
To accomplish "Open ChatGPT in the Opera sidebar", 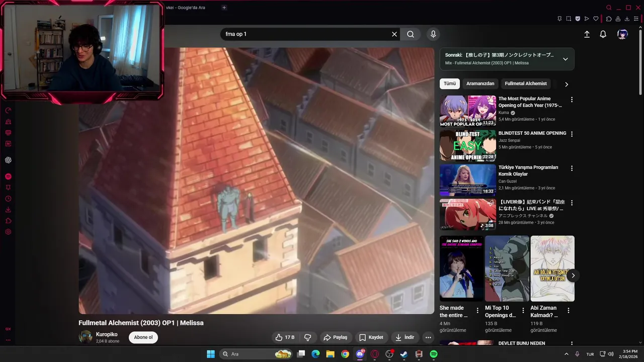I will pos(8,160).
